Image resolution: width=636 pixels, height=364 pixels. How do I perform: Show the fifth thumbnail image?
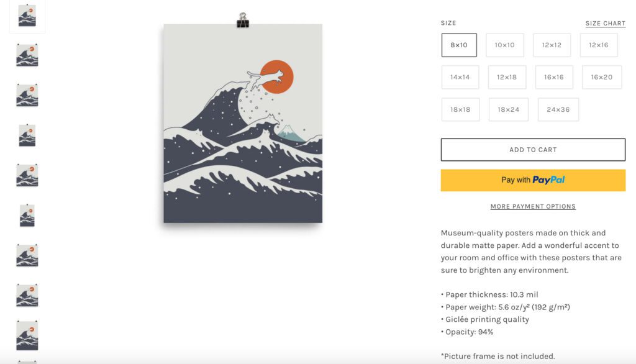(x=27, y=175)
